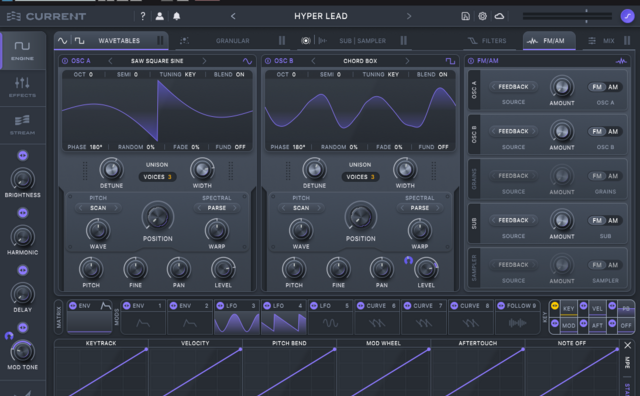Select the Stream sidebar icon
Viewport: 640px width, 396px height.
[x=22, y=125]
